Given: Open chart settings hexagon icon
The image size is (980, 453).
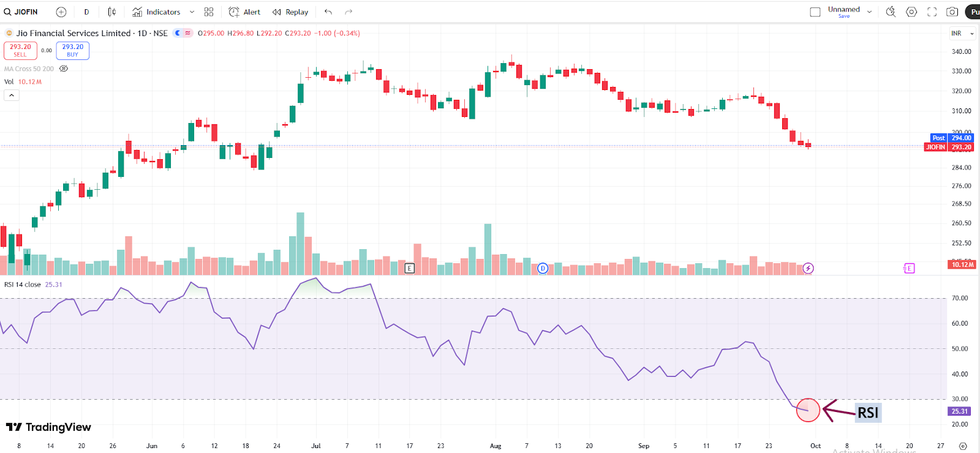Looking at the screenshot, I should point(911,12).
